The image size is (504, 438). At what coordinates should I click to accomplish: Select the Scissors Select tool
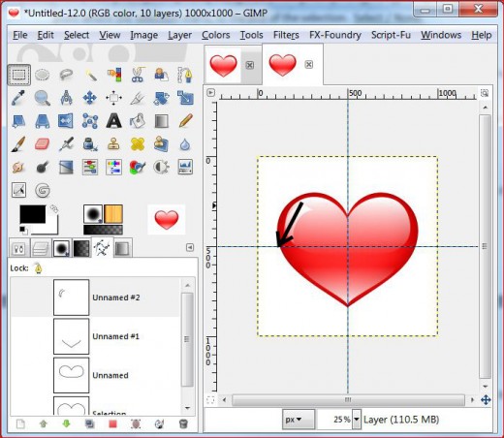click(138, 75)
